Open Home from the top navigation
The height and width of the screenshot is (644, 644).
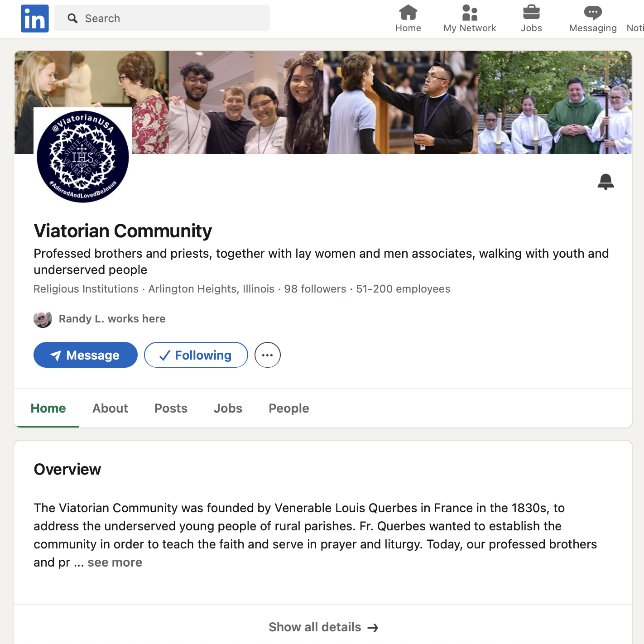[x=408, y=19]
